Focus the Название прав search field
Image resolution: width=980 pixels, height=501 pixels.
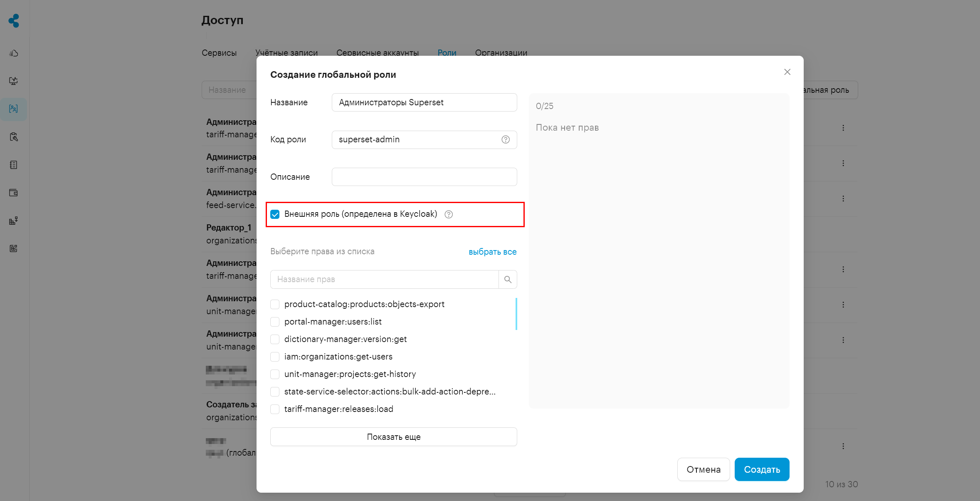pyautogui.click(x=384, y=280)
